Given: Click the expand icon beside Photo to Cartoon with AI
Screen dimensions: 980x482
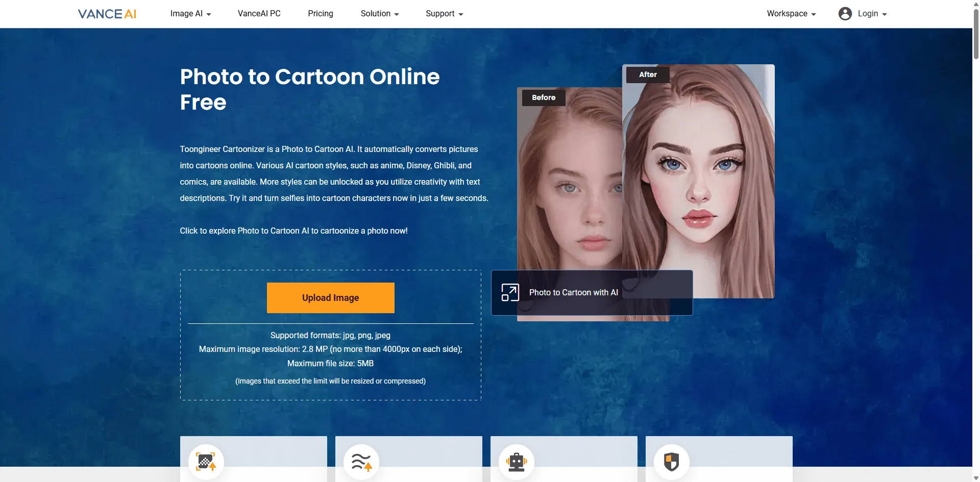Looking at the screenshot, I should pos(510,292).
